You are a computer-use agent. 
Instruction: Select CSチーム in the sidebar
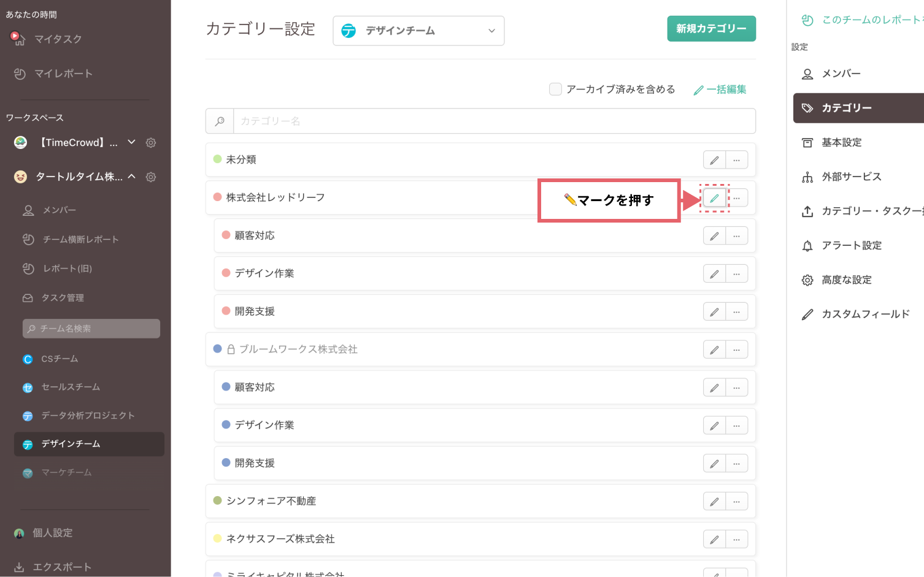pyautogui.click(x=60, y=359)
